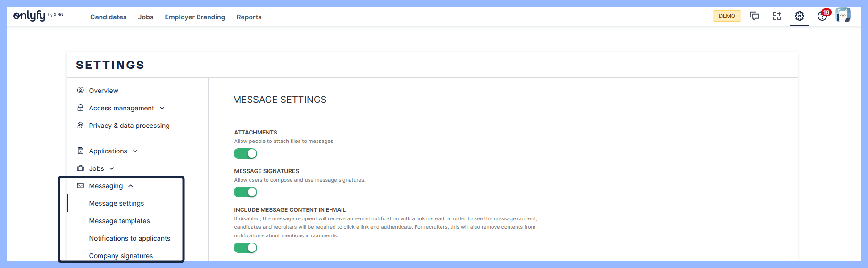Click the Messaging envelope icon
Image resolution: width=868 pixels, height=268 pixels.
[x=81, y=185]
